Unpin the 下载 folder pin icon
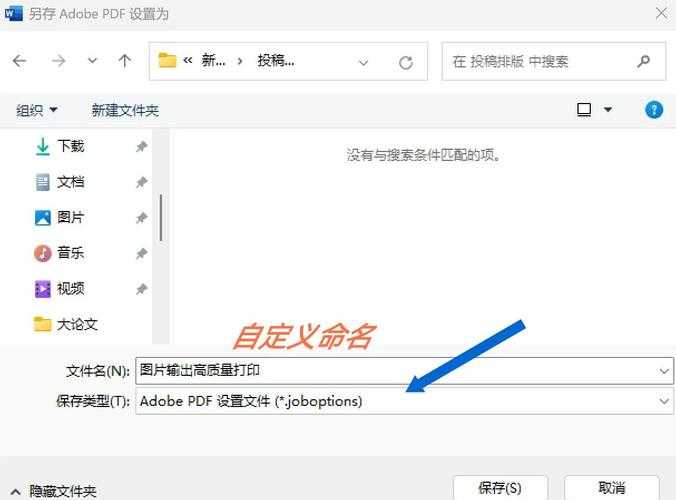This screenshot has width=676, height=500. pos(141,146)
